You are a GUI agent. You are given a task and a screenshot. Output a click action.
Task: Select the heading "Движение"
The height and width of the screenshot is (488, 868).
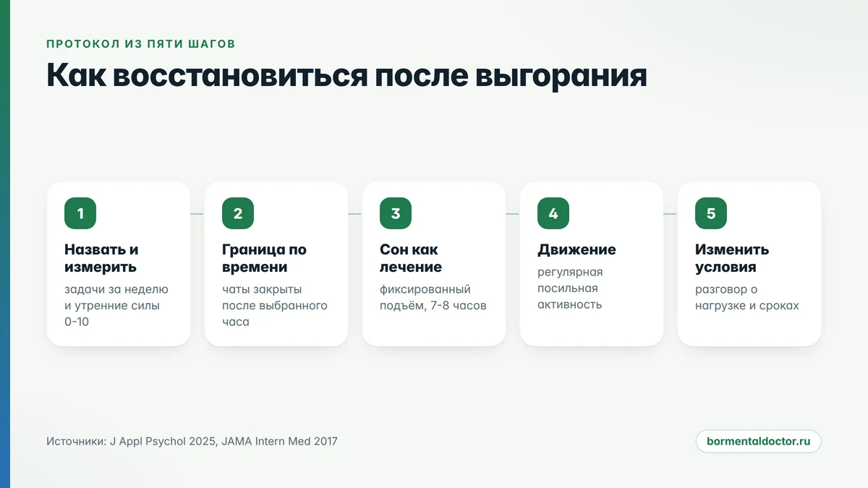tap(576, 249)
